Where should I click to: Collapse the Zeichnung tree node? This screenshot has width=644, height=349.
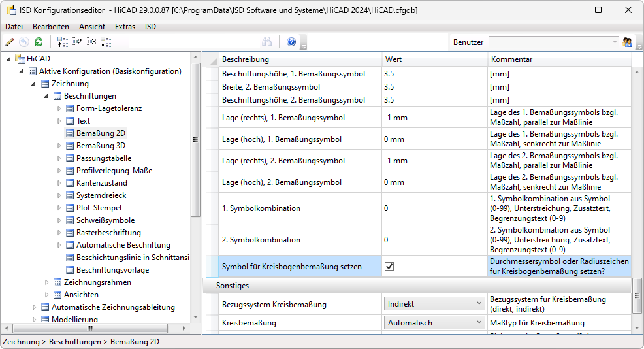click(x=33, y=84)
